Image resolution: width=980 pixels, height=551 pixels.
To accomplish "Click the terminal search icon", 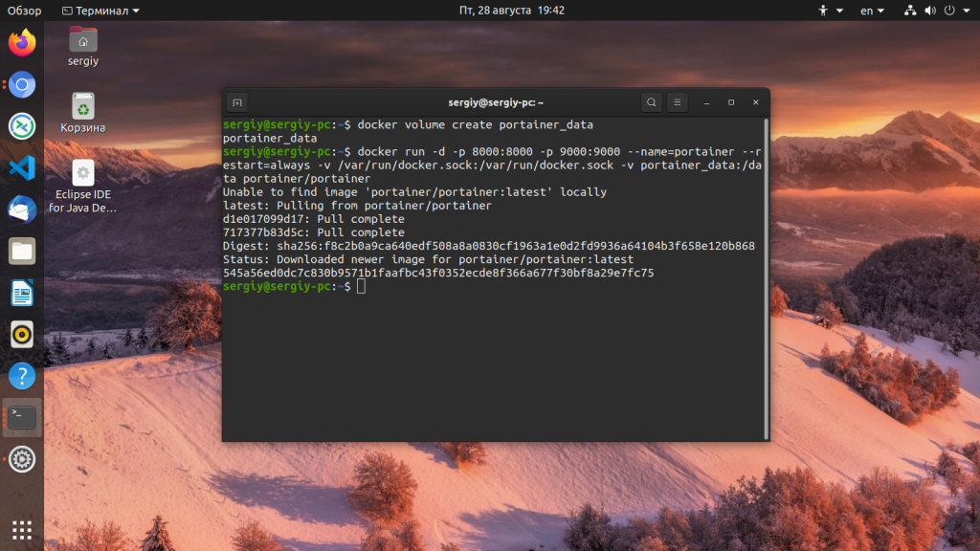I will (x=651, y=102).
